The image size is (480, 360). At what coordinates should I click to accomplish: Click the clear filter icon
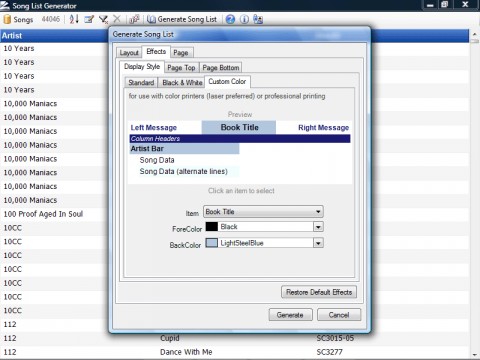tap(103, 19)
